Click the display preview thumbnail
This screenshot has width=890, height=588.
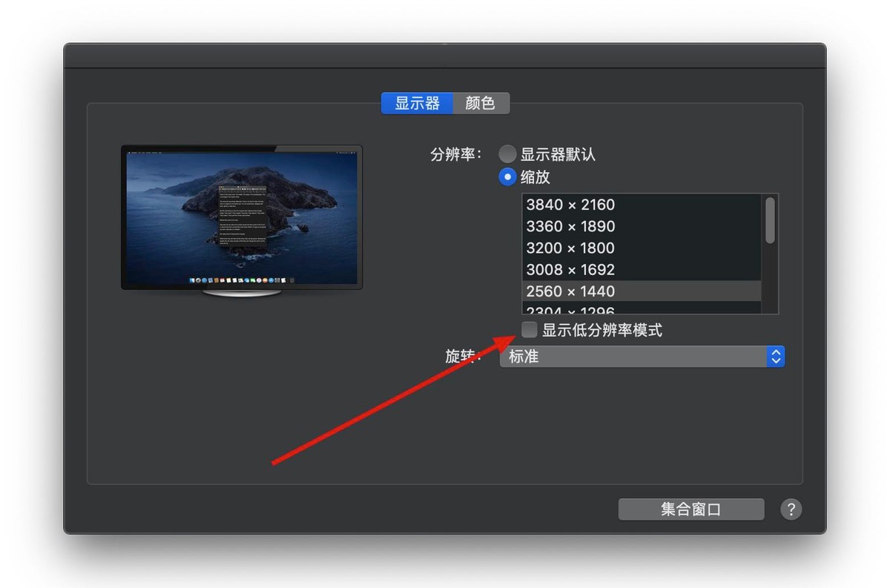(x=241, y=216)
